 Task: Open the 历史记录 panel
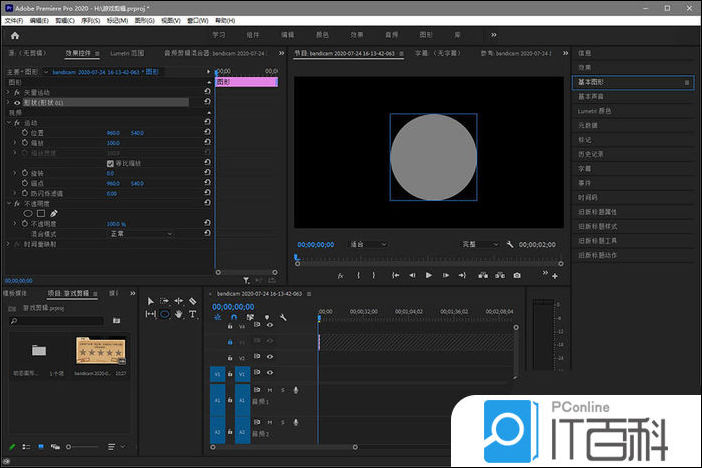tap(591, 154)
